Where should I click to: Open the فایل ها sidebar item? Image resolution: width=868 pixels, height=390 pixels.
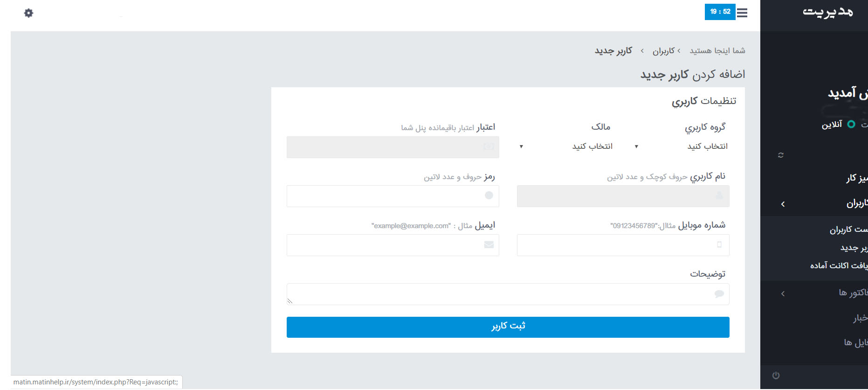pos(855,342)
